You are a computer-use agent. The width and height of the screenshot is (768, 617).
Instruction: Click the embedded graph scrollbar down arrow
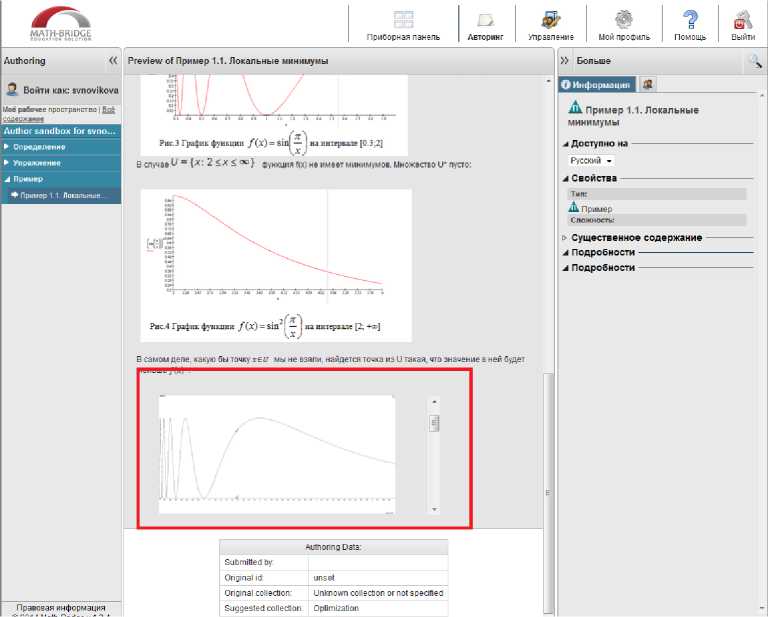(434, 510)
